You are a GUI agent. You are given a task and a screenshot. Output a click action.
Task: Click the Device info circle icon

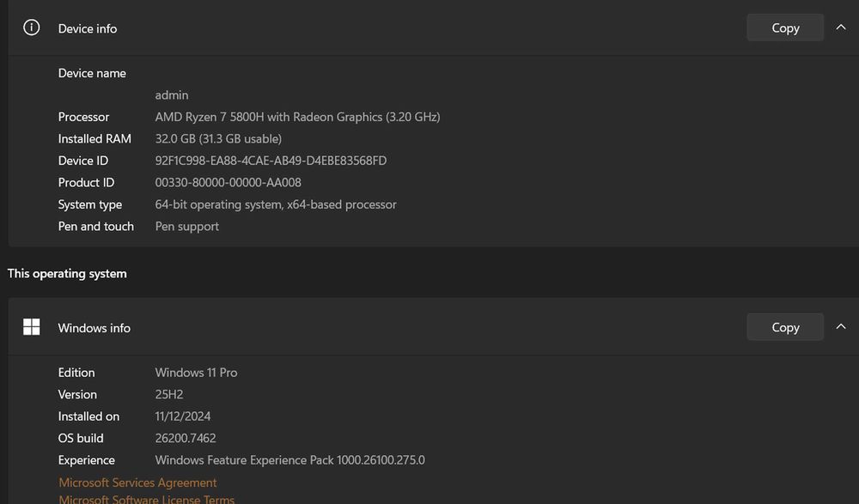point(32,27)
